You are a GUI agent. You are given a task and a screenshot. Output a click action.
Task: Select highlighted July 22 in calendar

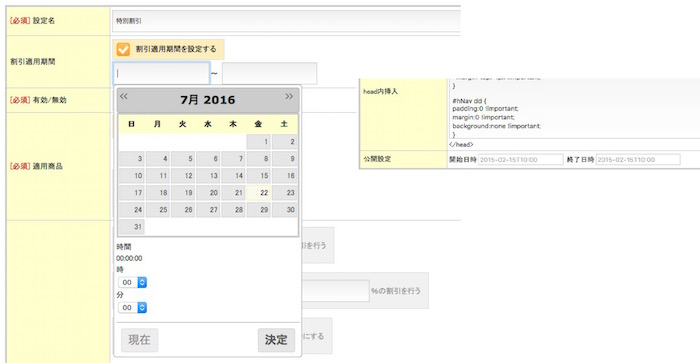tap(259, 193)
